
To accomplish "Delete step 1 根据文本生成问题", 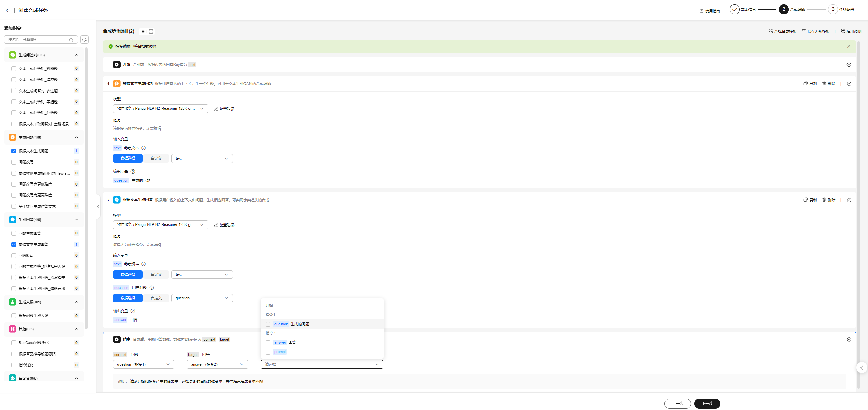I will (829, 84).
